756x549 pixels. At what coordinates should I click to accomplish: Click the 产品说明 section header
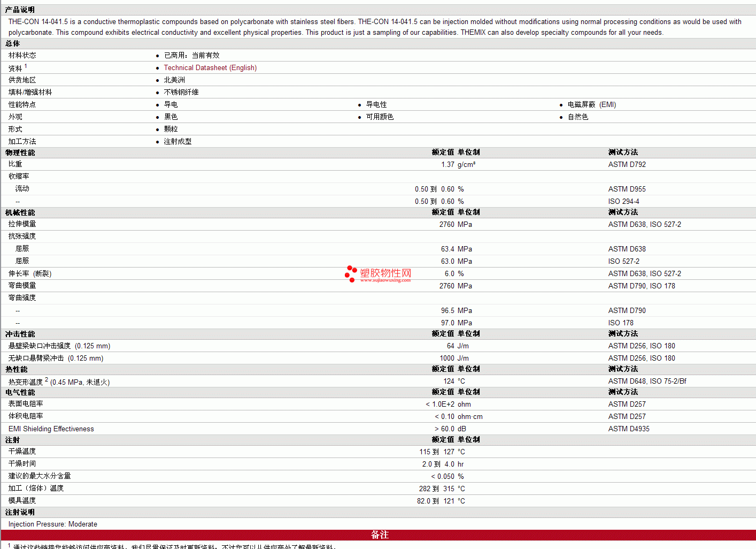click(x=20, y=10)
